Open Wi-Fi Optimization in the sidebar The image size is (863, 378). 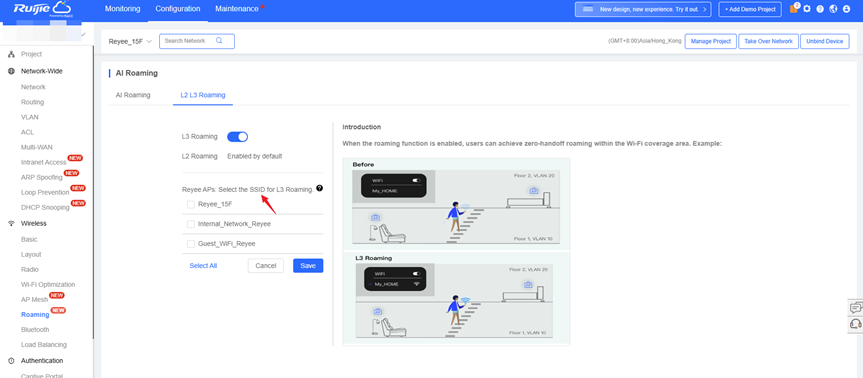[x=48, y=284]
